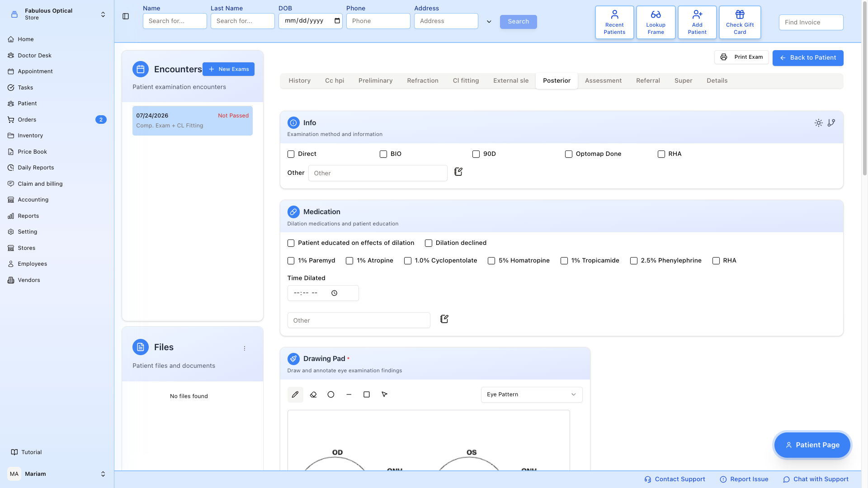Open the DOB calendar picker icon
The width and height of the screenshot is (868, 488).
point(337,21)
